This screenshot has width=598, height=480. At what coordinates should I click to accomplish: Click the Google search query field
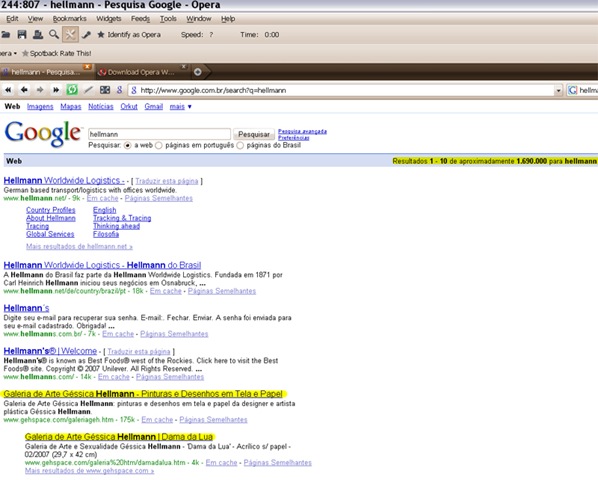pyautogui.click(x=159, y=134)
